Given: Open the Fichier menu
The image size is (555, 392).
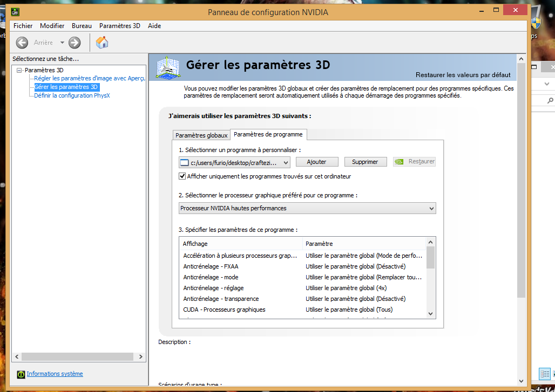Looking at the screenshot, I should pyautogui.click(x=23, y=26).
